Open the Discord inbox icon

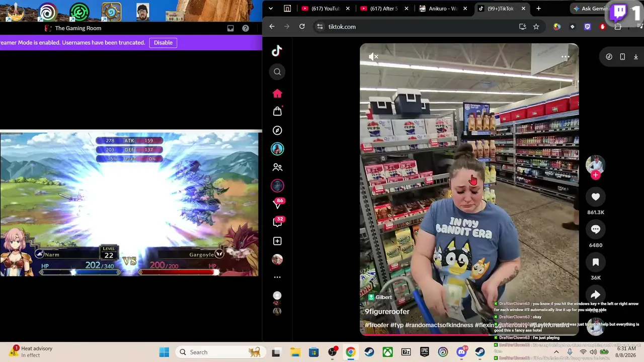tap(230, 28)
